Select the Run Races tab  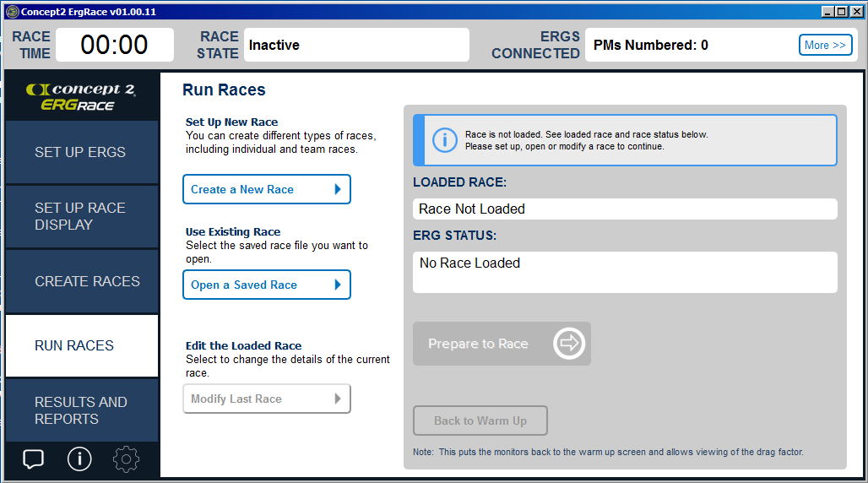coord(81,345)
